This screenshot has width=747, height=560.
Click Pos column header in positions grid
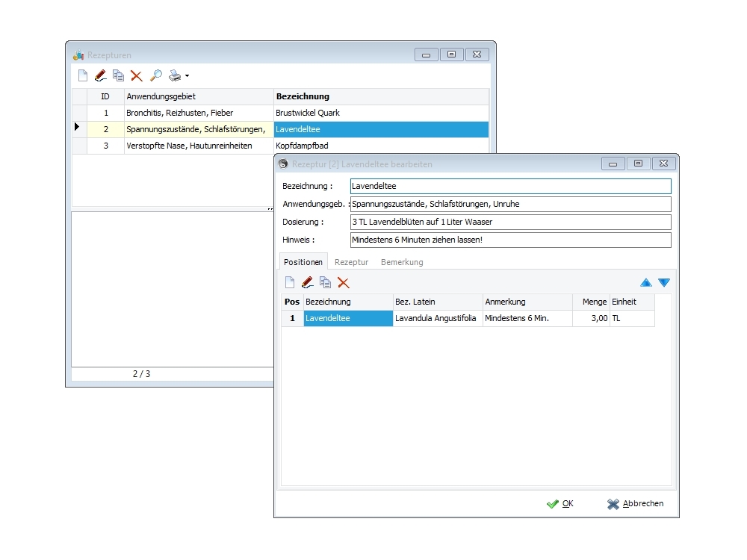coord(292,302)
